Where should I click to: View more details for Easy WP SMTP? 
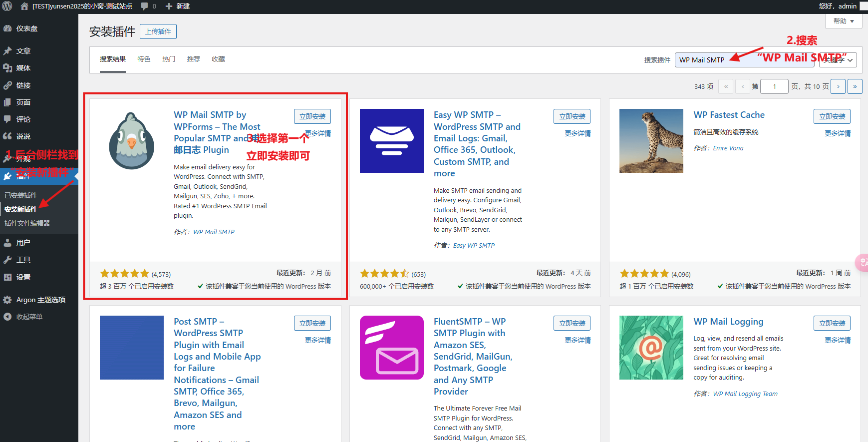click(578, 133)
